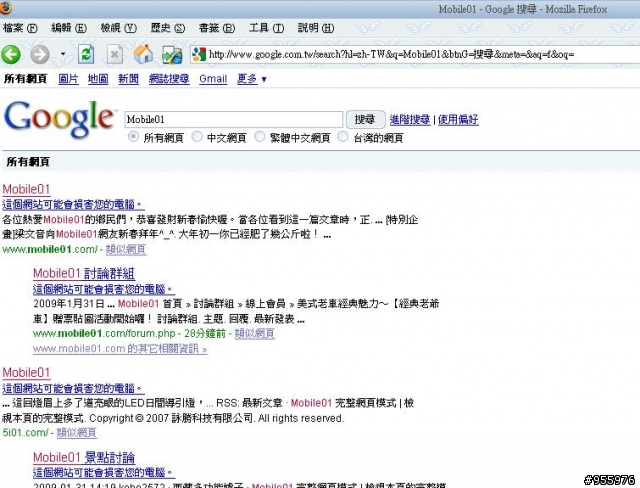640x488 pixels.
Task: Go to the Home page icon
Action: [x=143, y=54]
